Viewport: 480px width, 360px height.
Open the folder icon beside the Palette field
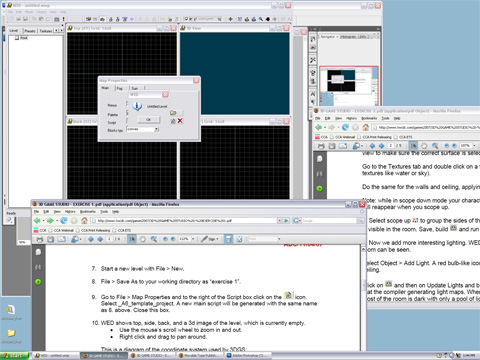click(x=173, y=113)
